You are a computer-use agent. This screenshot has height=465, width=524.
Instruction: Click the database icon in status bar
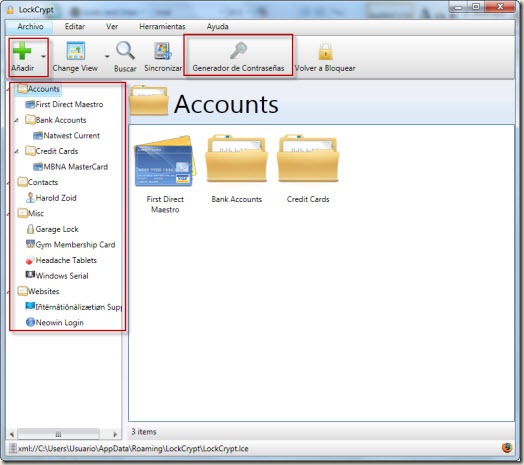click(13, 448)
